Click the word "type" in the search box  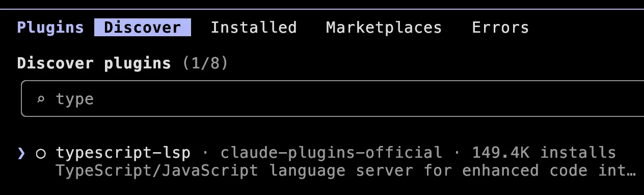75,99
